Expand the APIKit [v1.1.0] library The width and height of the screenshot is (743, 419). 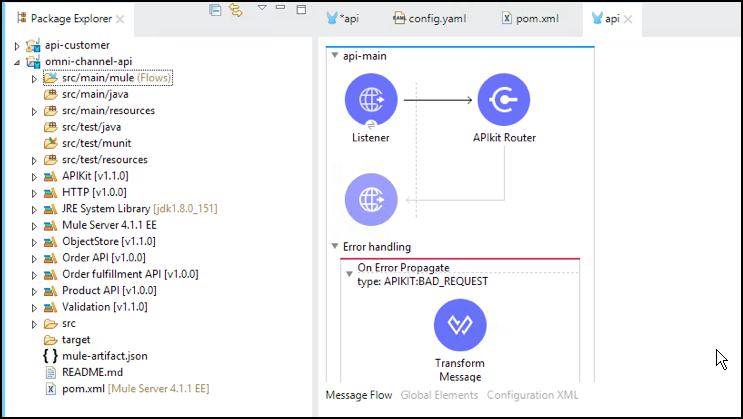(34, 177)
